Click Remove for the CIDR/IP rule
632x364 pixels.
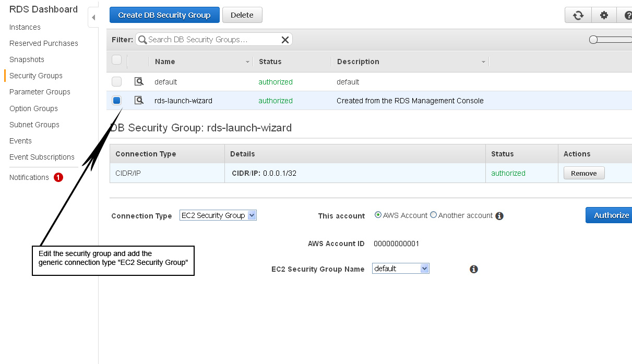584,173
